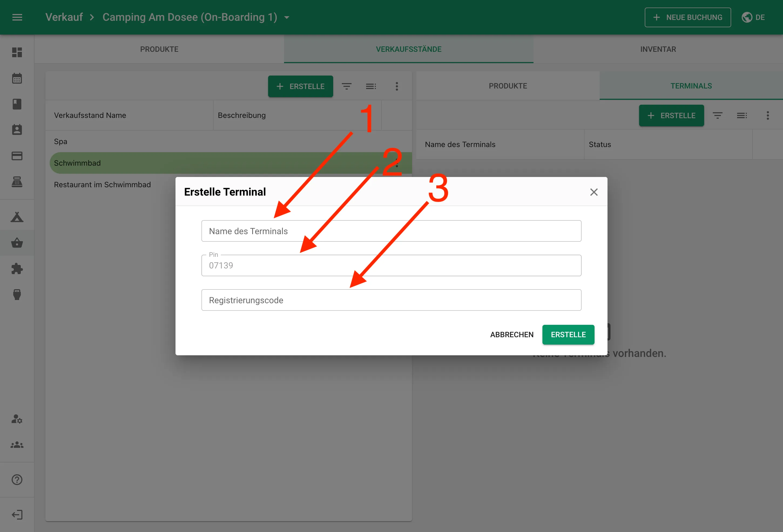Filter the Terminals list
The height and width of the screenshot is (532, 783).
pos(718,116)
